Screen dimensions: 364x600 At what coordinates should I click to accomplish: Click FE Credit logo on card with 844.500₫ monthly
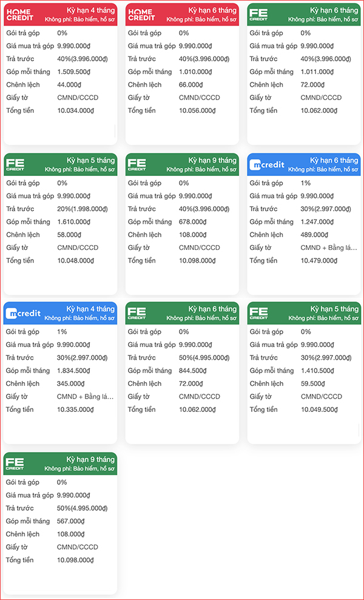click(136, 314)
